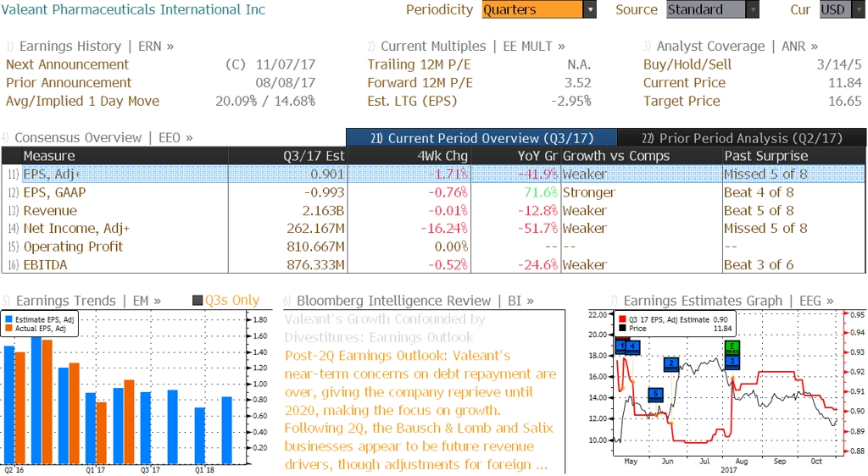This screenshot has height=476, width=868.
Task: Click Est. LTG (EPS) value -2.95%
Action: pyautogui.click(x=571, y=101)
